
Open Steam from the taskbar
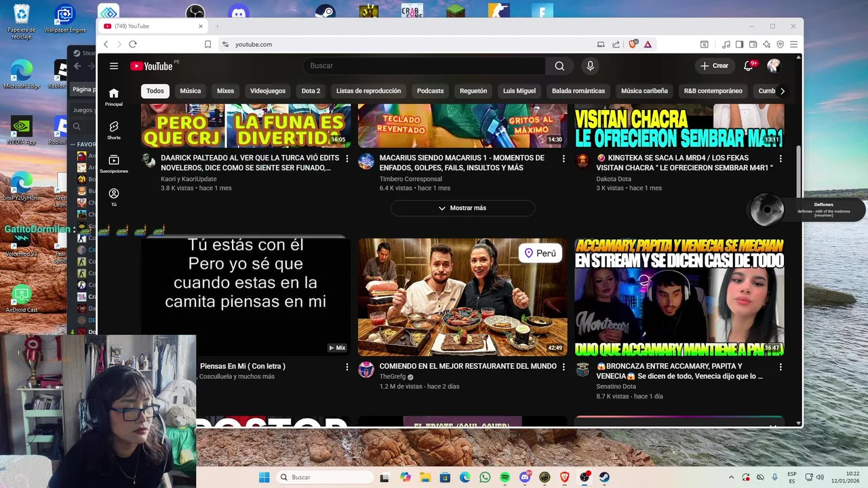[604, 477]
